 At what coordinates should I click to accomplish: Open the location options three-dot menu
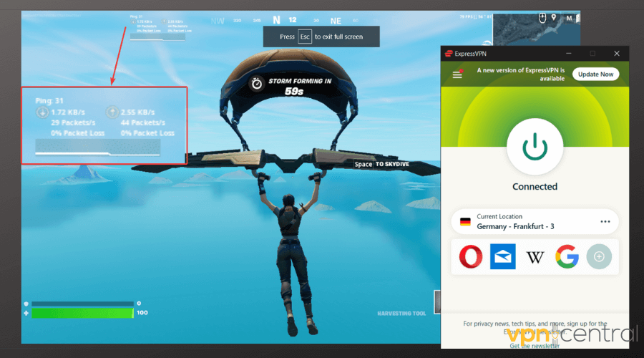(x=605, y=221)
